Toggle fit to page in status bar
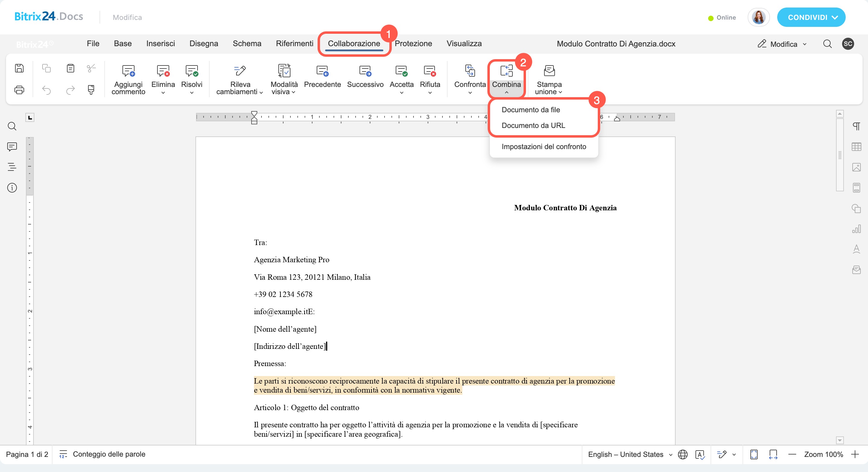The image size is (868, 472). point(754,454)
